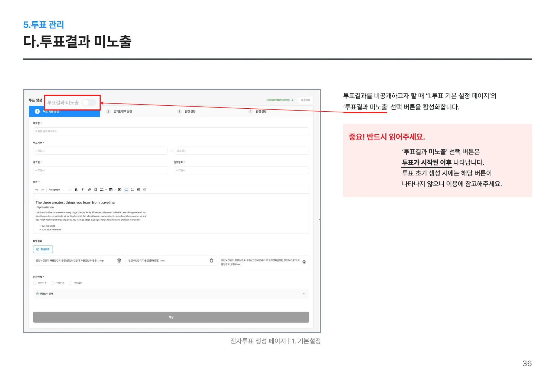Select the 문자인증 radio button

tap(53, 283)
